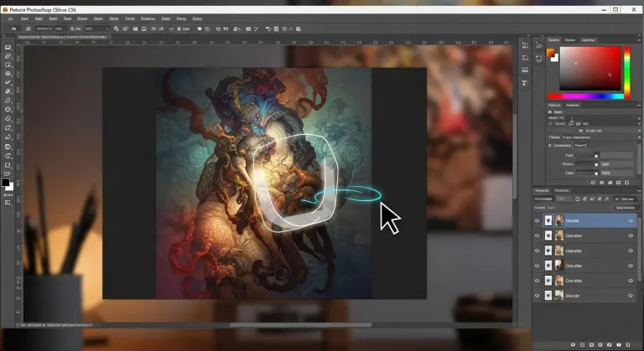
Task: Click the Photoshop app icon in the title bar
Action: tap(5, 9)
